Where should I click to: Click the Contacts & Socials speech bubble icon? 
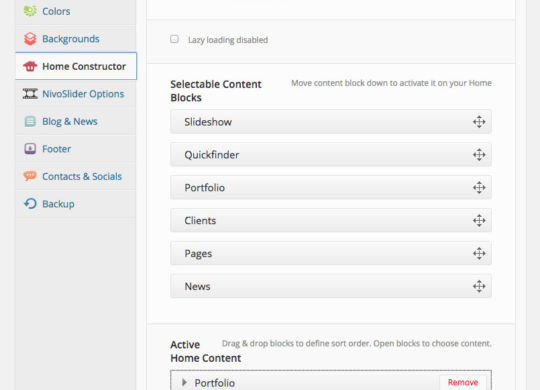click(x=30, y=176)
